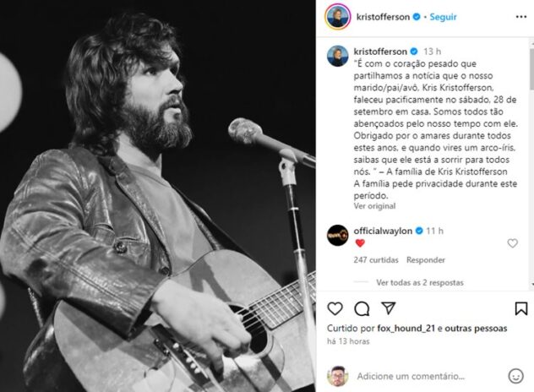The image size is (534, 392).
Task: Show original text with Ver original
Action: pyautogui.click(x=374, y=206)
